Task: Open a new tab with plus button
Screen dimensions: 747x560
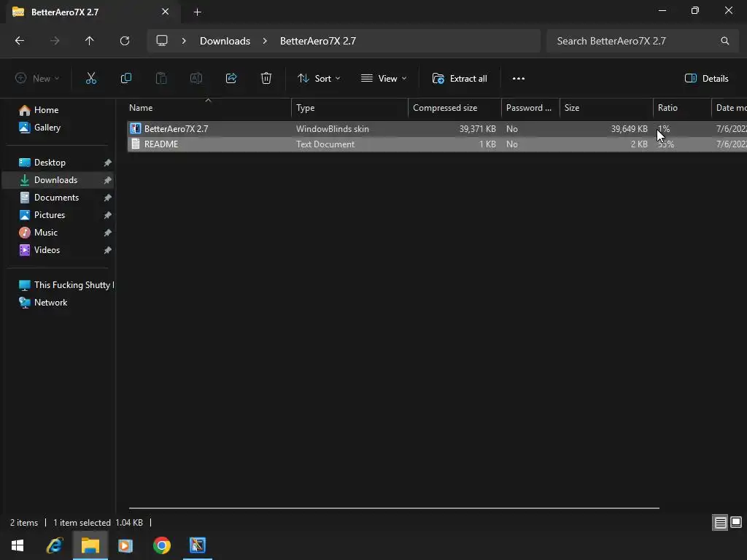Action: pyautogui.click(x=197, y=12)
